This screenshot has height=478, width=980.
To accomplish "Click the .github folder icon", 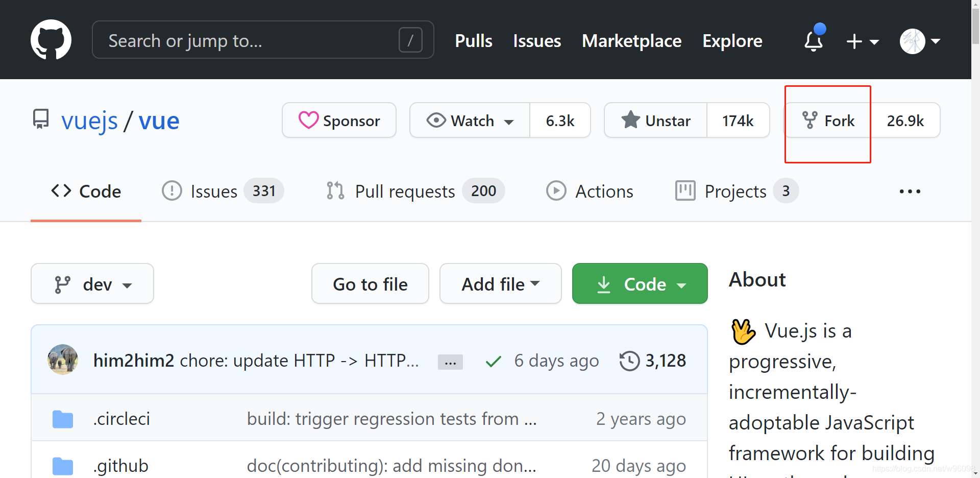I will (x=63, y=466).
